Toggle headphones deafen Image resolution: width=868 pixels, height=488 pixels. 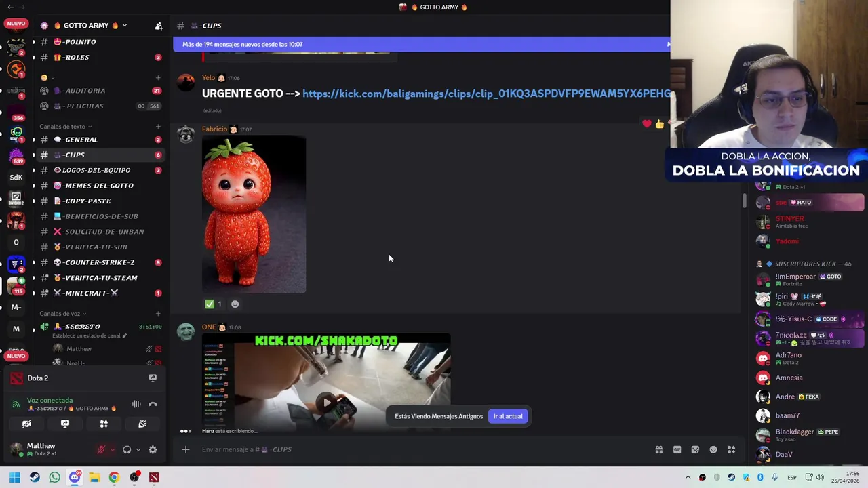[x=127, y=449]
